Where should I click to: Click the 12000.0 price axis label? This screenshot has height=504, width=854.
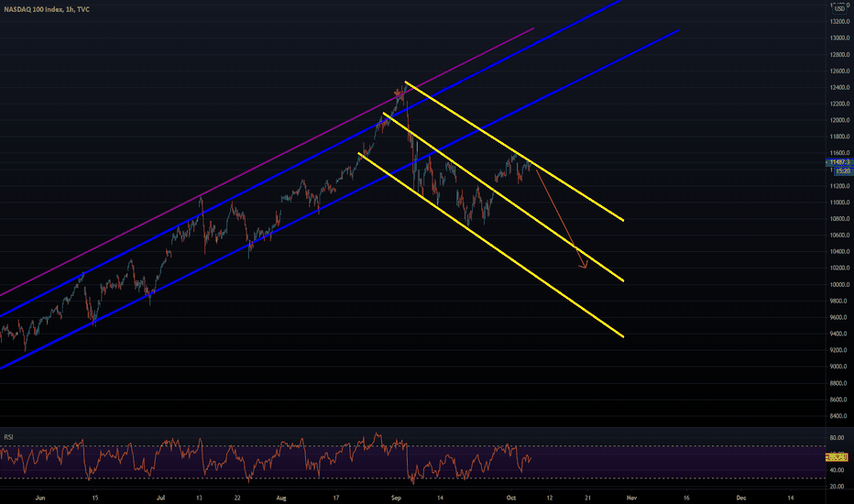point(839,120)
